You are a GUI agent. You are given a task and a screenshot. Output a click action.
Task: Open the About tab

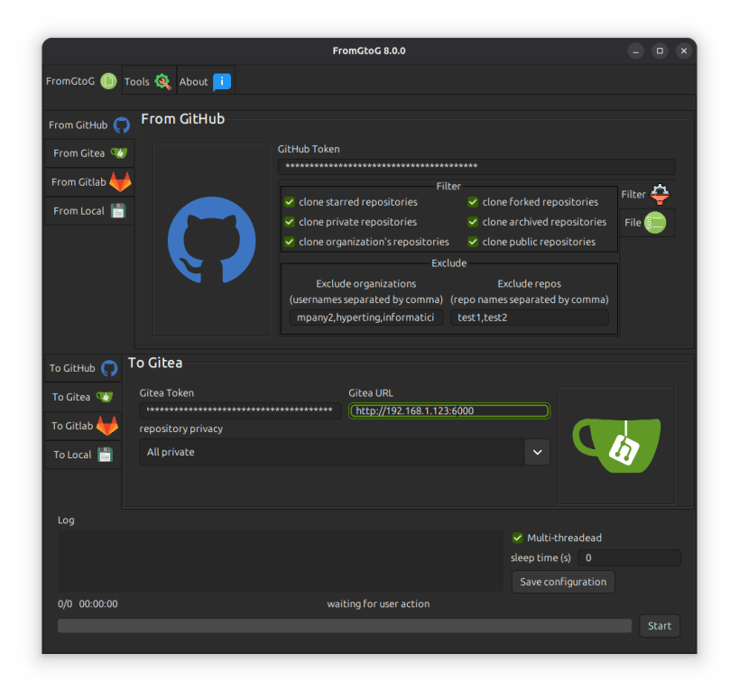pyautogui.click(x=206, y=81)
